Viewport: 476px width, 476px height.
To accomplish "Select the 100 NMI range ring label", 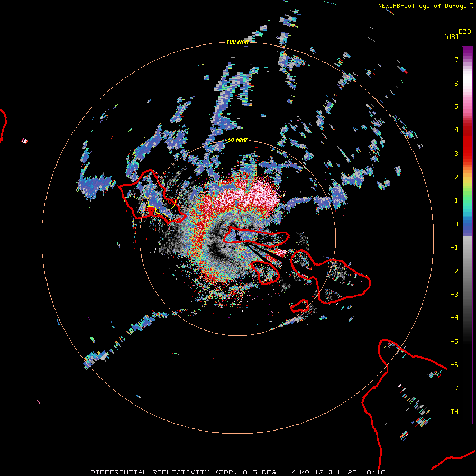I will click(x=237, y=42).
